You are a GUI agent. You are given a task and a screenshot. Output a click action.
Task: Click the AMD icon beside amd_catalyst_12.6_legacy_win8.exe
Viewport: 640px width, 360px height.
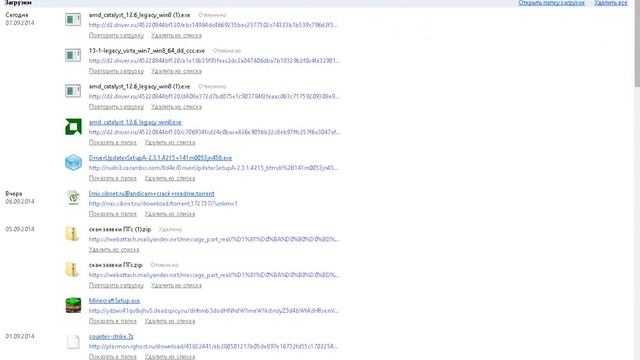pyautogui.click(x=73, y=127)
